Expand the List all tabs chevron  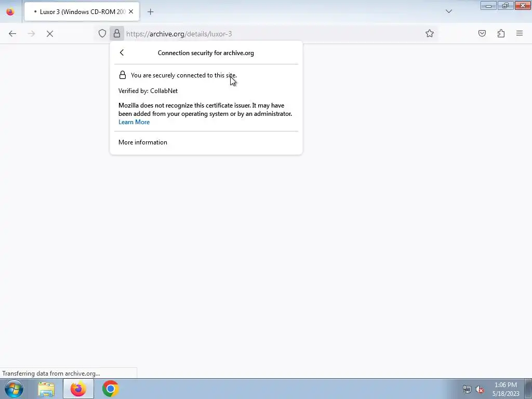click(x=448, y=11)
